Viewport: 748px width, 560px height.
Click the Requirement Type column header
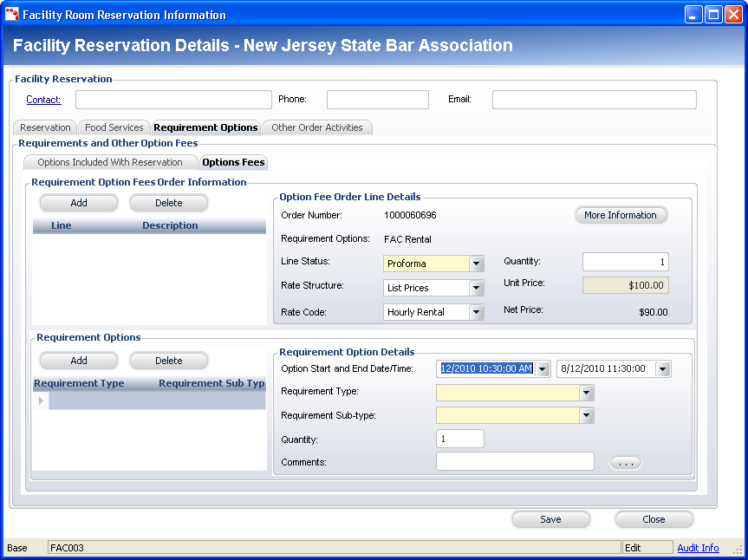(79, 383)
